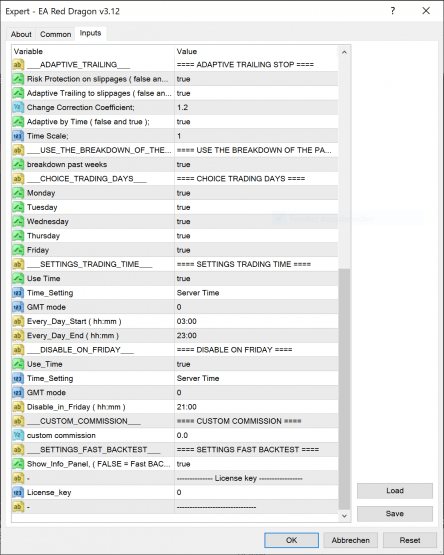Viewport: 444px width, 555px height.
Task: Toggle the Thursday value true
Action: point(256,236)
